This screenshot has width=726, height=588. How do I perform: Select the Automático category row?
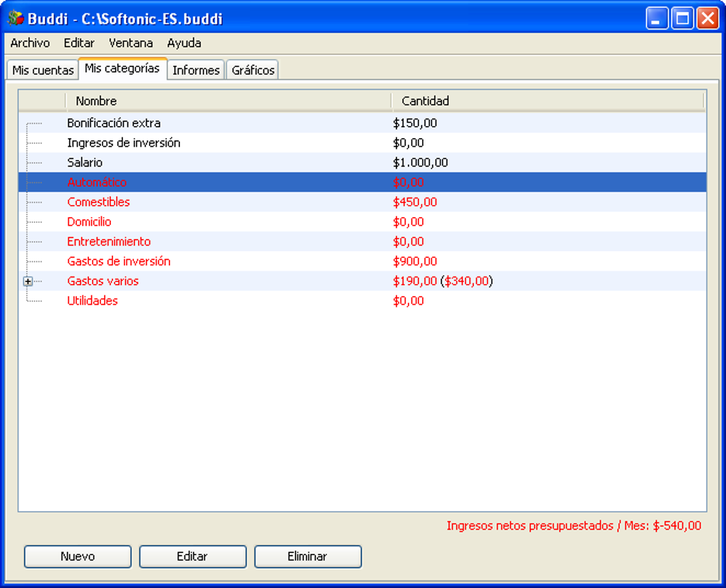pos(362,182)
